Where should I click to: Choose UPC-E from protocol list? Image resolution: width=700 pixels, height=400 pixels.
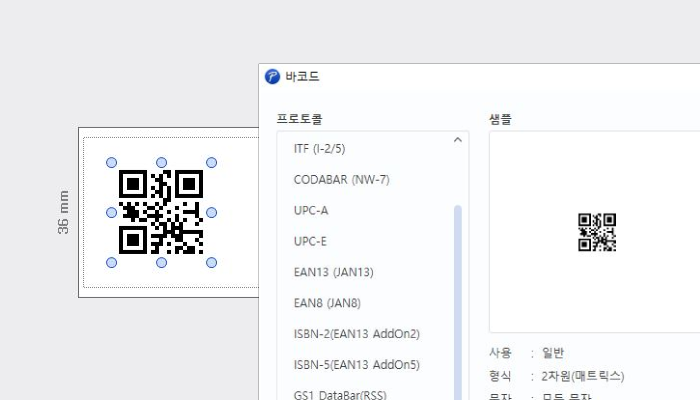coord(310,241)
